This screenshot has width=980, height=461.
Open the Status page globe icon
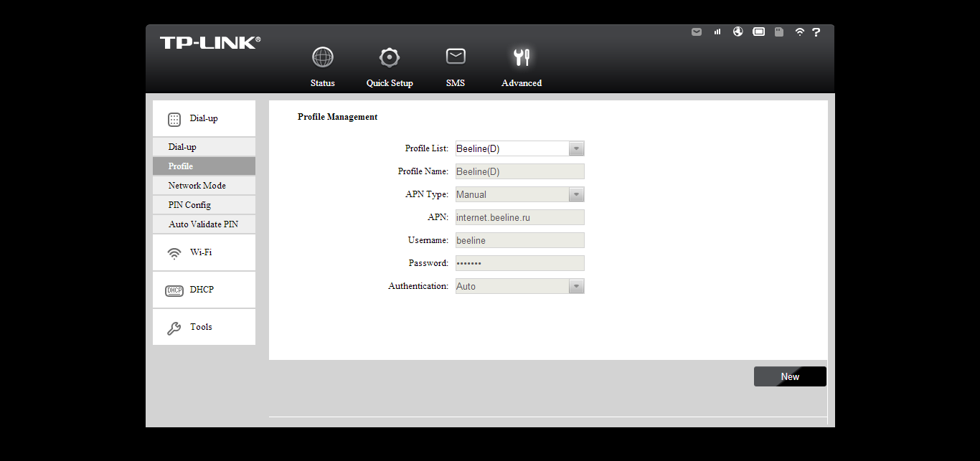coord(323,57)
